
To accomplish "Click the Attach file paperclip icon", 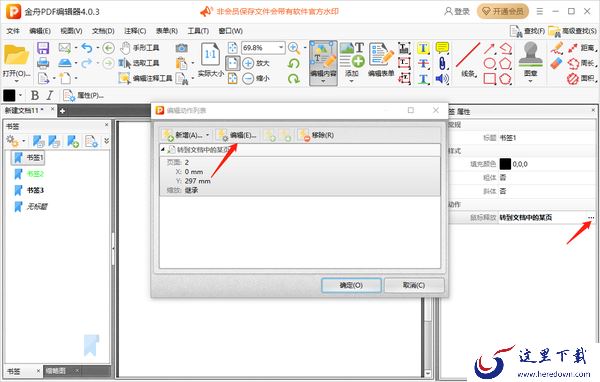I will click(x=442, y=63).
